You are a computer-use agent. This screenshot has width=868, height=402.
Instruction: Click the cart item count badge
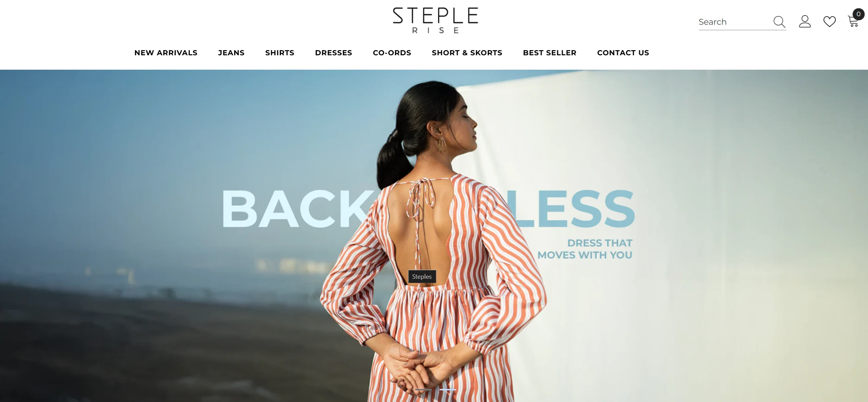pyautogui.click(x=858, y=14)
